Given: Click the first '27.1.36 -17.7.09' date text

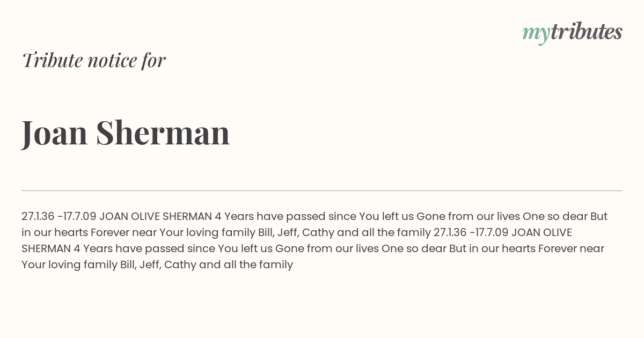Looking at the screenshot, I should pyautogui.click(x=59, y=217).
